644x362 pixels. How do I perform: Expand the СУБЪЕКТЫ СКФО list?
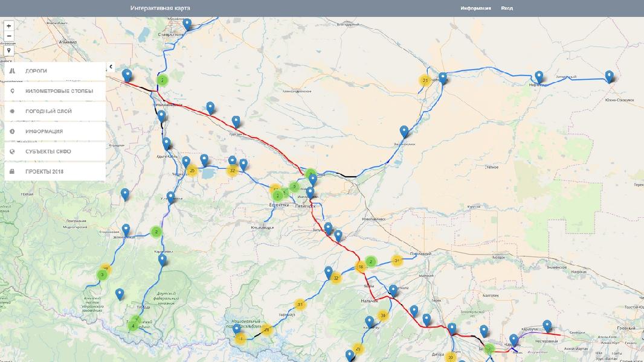53,151
